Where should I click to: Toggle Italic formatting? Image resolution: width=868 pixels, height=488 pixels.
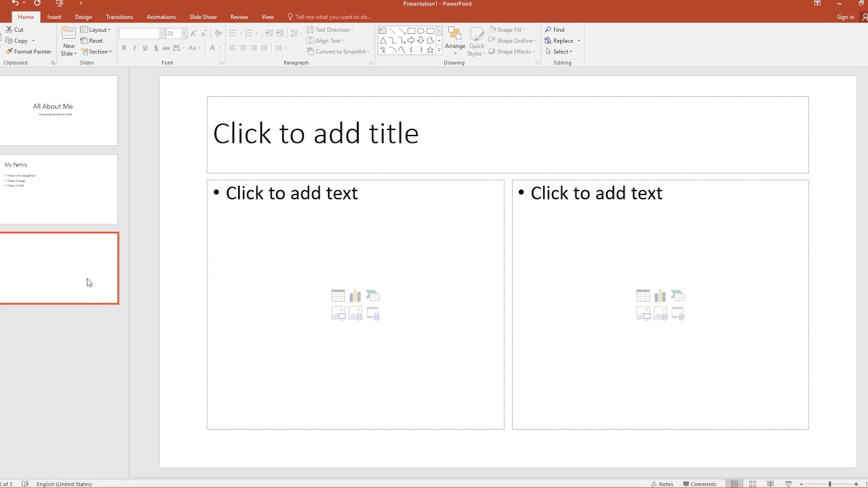point(134,48)
